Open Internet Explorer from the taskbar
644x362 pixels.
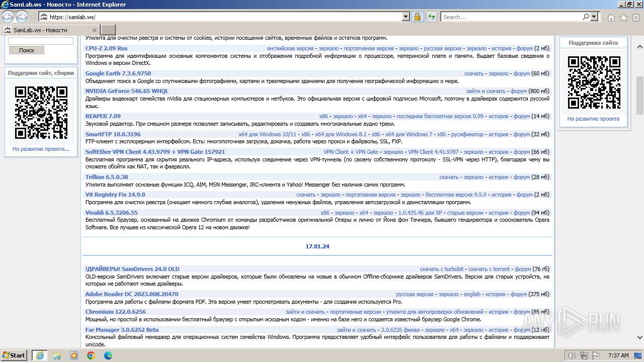(39, 355)
